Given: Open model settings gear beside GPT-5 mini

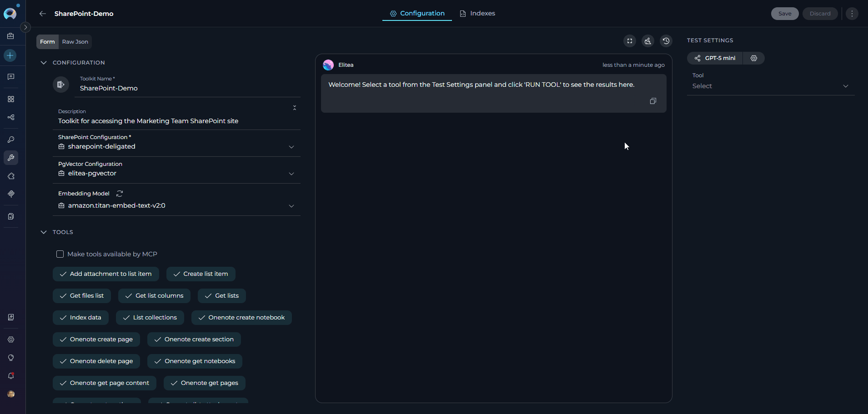Looking at the screenshot, I should pos(754,58).
